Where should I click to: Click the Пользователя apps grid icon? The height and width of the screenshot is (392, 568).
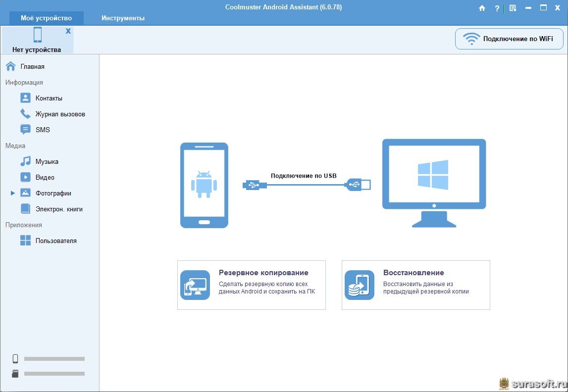click(x=25, y=241)
